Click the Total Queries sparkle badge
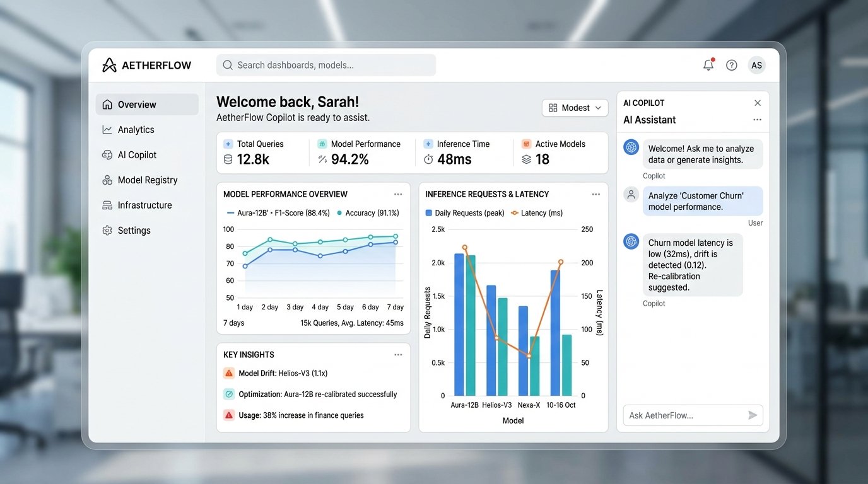 pyautogui.click(x=228, y=144)
